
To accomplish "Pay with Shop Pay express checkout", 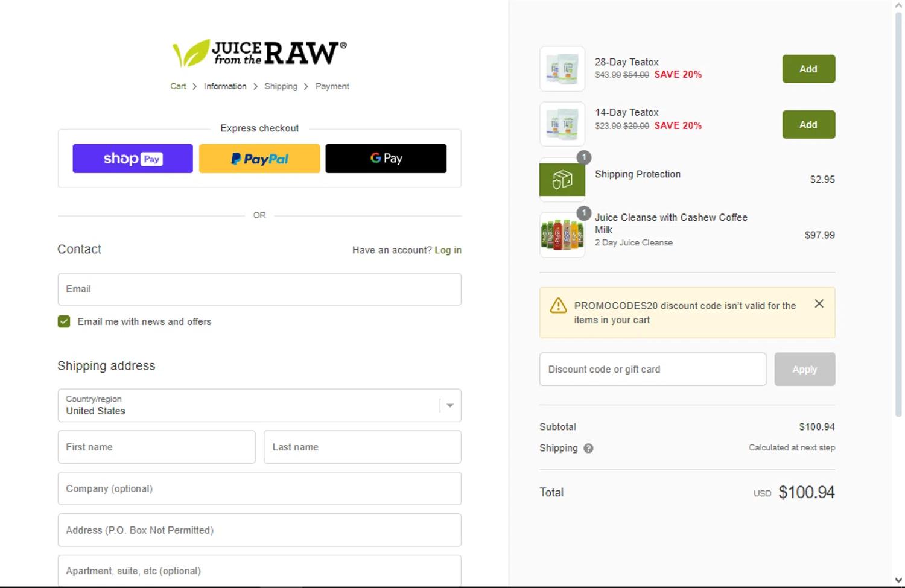I will pyautogui.click(x=133, y=159).
